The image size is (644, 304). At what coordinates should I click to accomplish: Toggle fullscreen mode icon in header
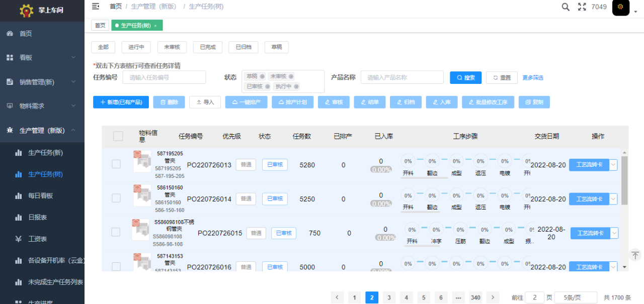582,7
